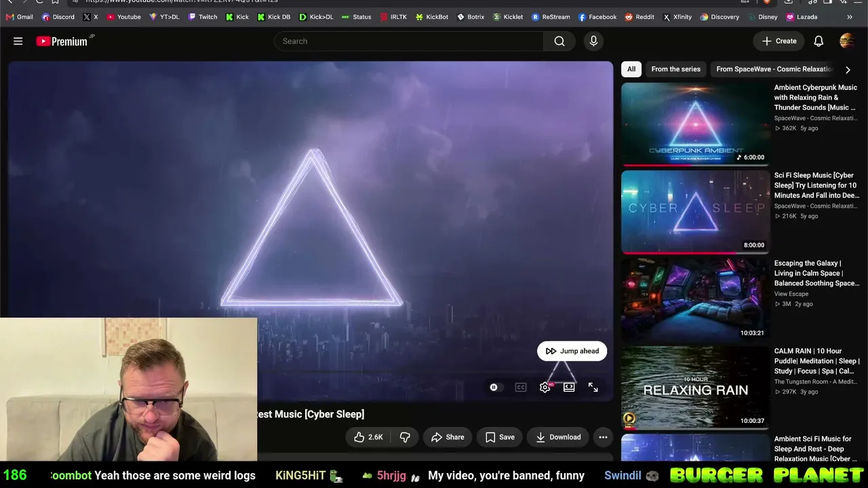Open the ReStream bookmark
This screenshot has width=868, height=488.
(551, 17)
